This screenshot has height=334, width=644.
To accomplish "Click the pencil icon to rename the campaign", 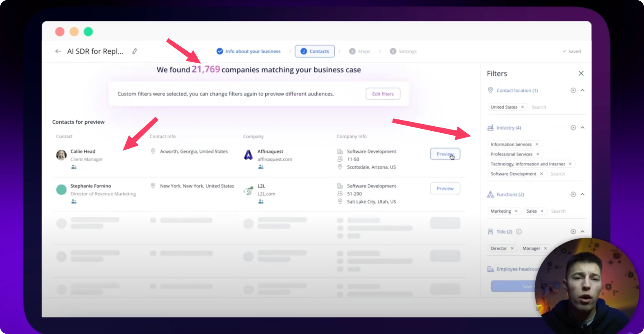I will click(x=135, y=51).
